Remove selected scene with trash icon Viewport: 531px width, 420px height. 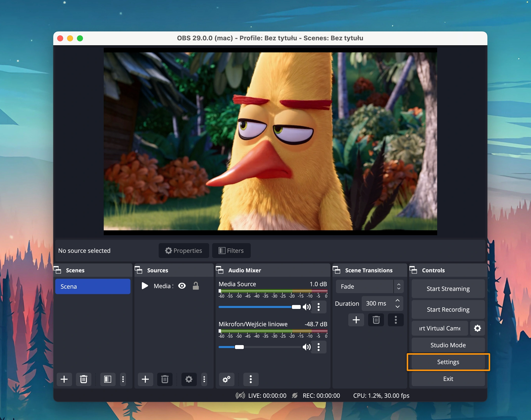point(84,379)
